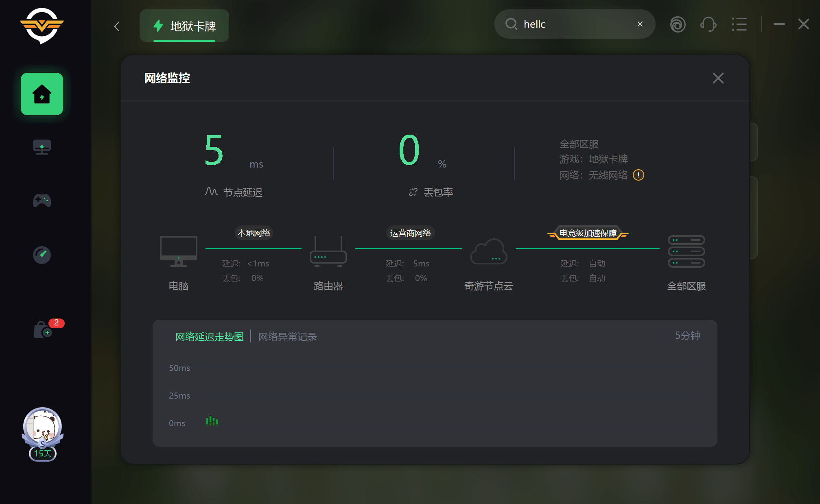The width and height of the screenshot is (820, 504).
Task: Click the 电竞级加速保障 badge
Action: [x=588, y=233]
